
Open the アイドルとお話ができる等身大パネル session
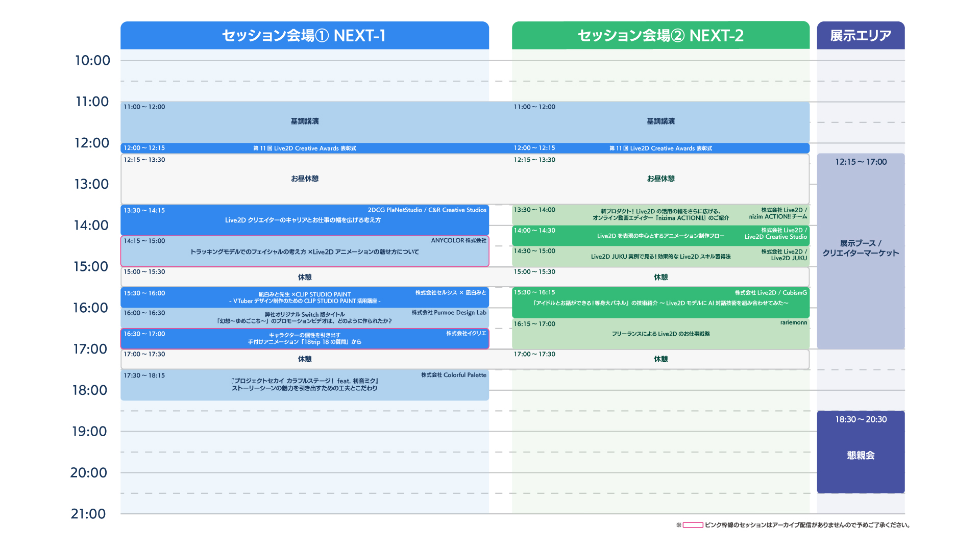660,303
